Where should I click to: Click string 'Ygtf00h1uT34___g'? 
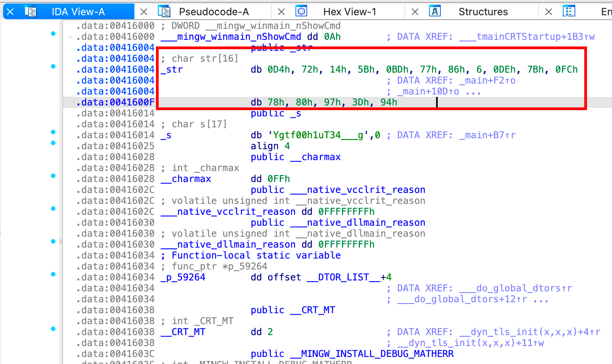pos(318,135)
